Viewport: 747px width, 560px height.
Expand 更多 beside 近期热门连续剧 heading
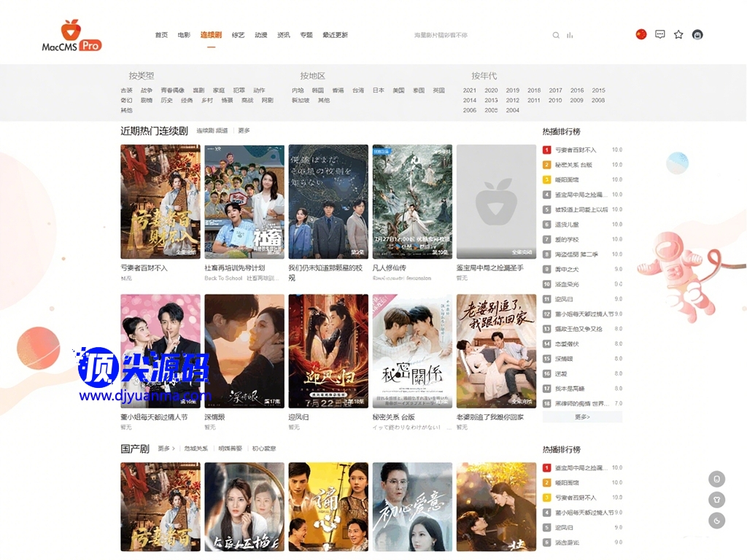pyautogui.click(x=244, y=131)
